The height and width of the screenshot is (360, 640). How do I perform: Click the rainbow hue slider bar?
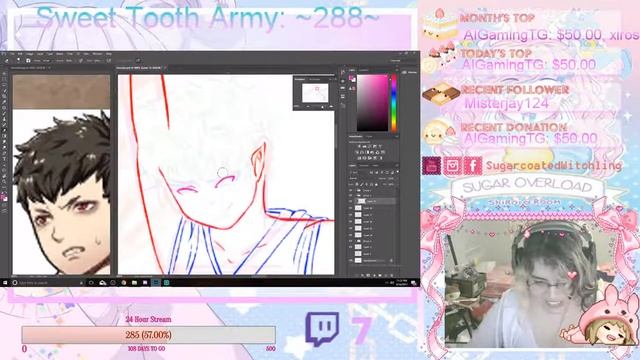[393, 102]
